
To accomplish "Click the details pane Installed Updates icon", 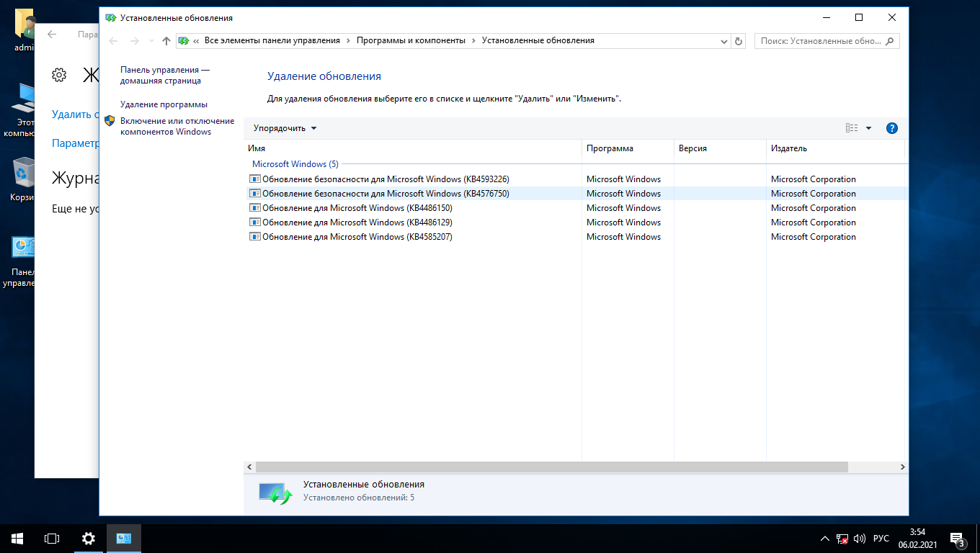I will [x=275, y=493].
